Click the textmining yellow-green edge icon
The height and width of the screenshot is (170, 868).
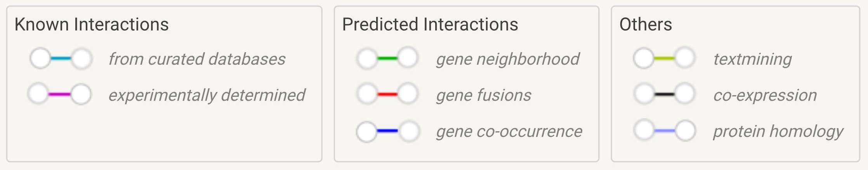(664, 58)
